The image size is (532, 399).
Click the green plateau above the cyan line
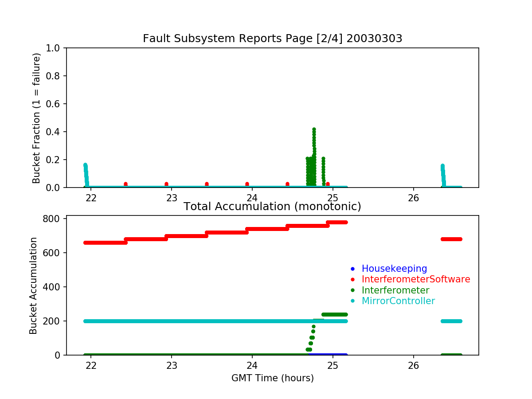click(x=334, y=314)
